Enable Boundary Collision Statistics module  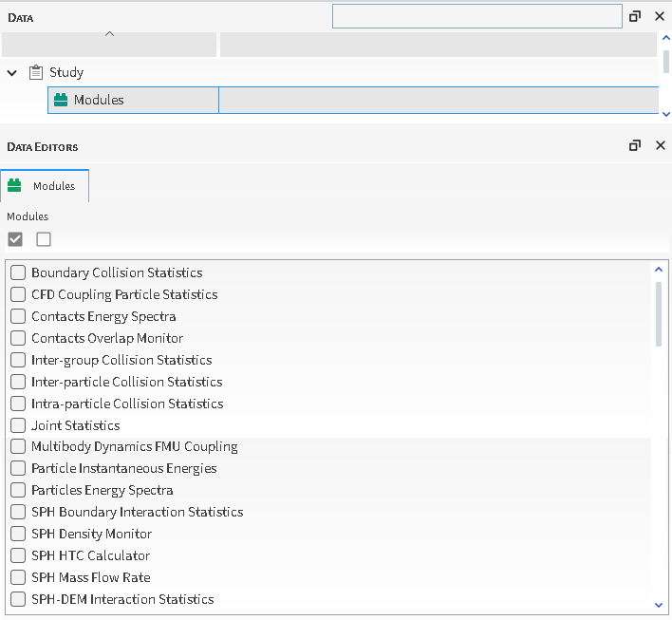coord(18,272)
